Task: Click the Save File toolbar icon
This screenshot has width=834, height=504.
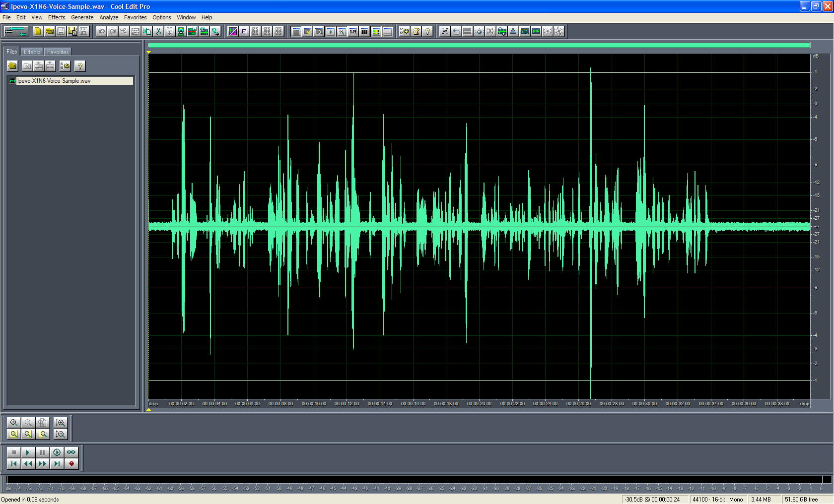Action: pos(60,31)
